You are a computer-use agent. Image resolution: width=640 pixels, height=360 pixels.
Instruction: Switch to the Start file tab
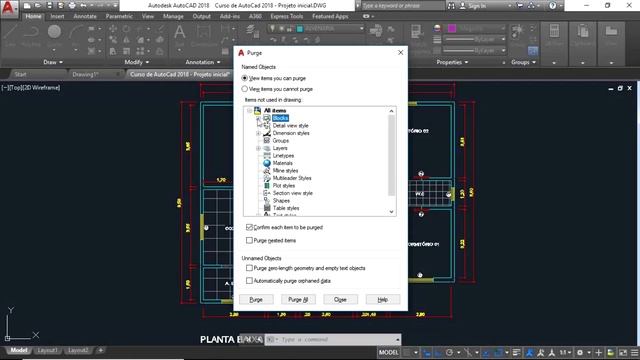(20, 74)
